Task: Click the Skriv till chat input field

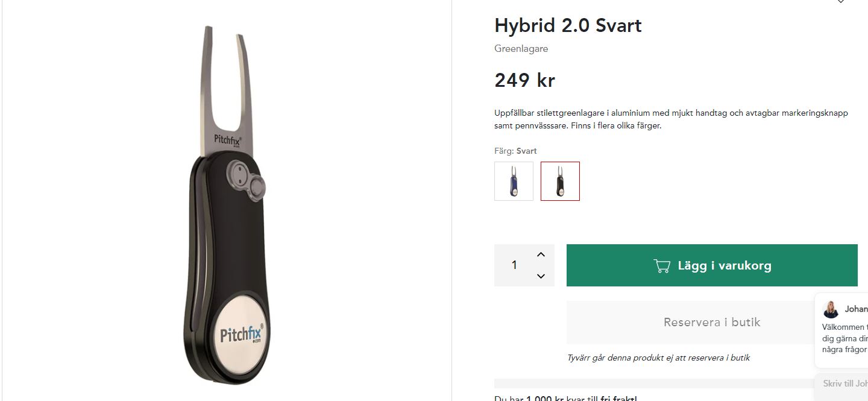Action: pos(843,384)
